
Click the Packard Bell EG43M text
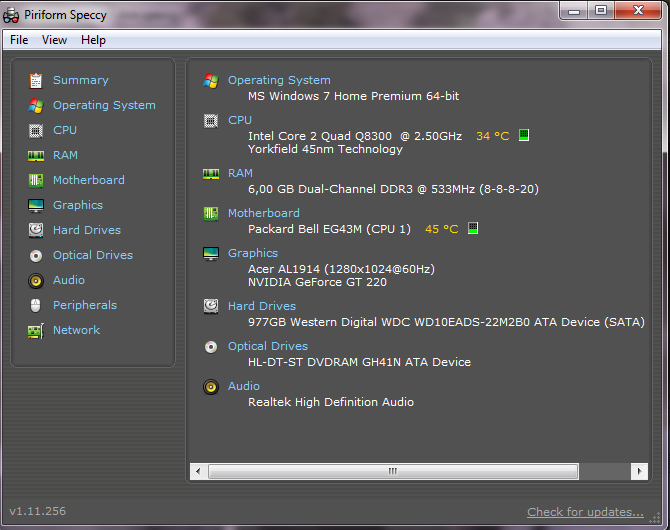[x=329, y=229]
